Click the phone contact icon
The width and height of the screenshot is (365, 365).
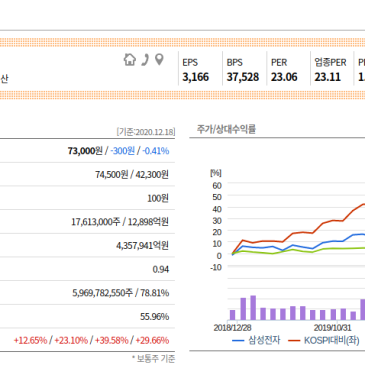coord(145,60)
